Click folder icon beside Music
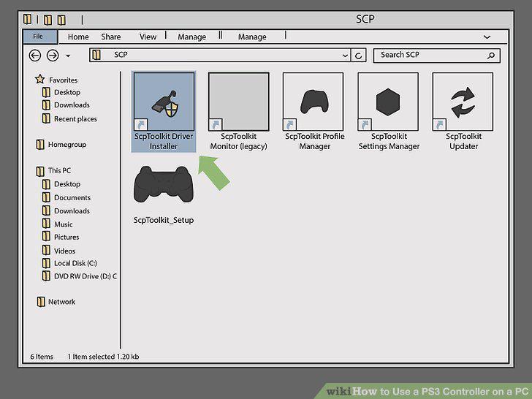Viewport: 532px width, 399px height. coord(46,224)
